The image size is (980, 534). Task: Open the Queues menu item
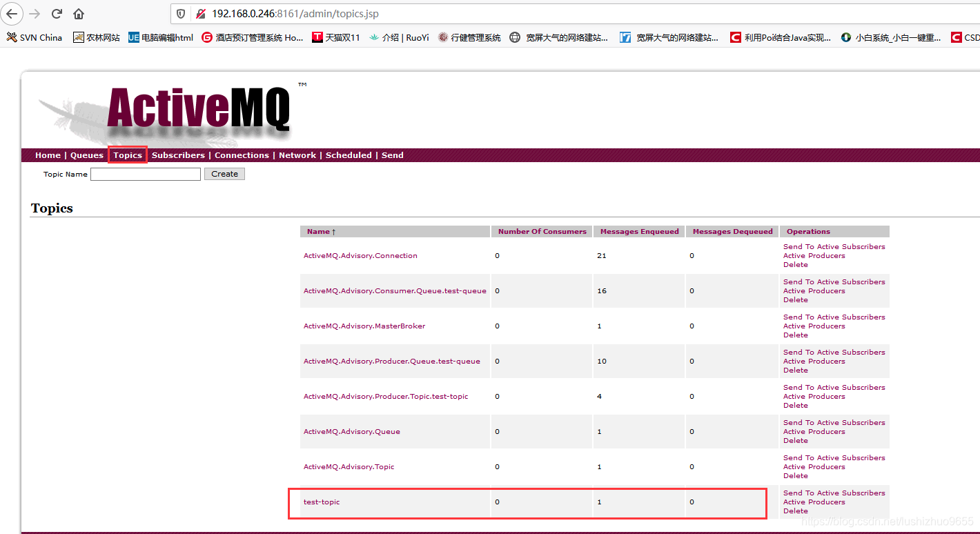pyautogui.click(x=87, y=155)
